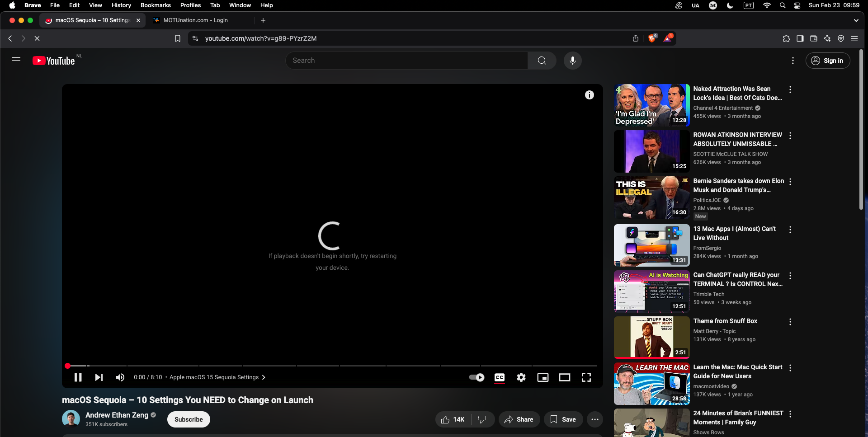
Task: Click the magnifier search button
Action: (x=542, y=61)
